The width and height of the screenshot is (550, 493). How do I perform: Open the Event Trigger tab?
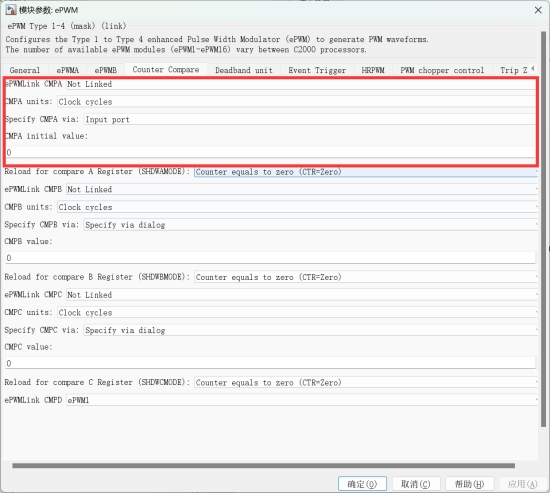click(317, 70)
